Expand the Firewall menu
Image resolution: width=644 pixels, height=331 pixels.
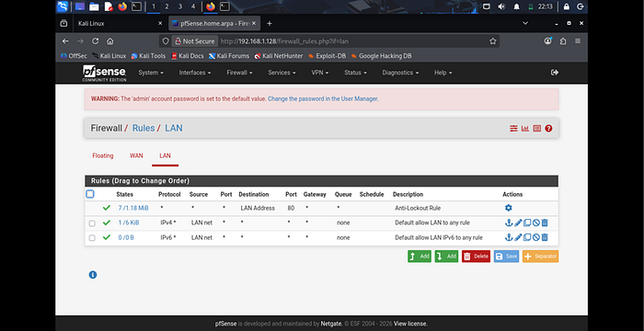[x=239, y=73]
